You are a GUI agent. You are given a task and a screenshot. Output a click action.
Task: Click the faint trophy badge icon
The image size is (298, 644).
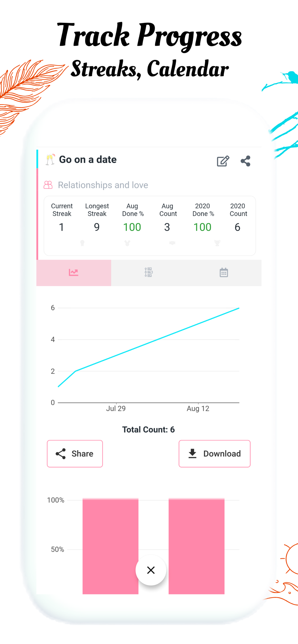pyautogui.click(x=217, y=243)
